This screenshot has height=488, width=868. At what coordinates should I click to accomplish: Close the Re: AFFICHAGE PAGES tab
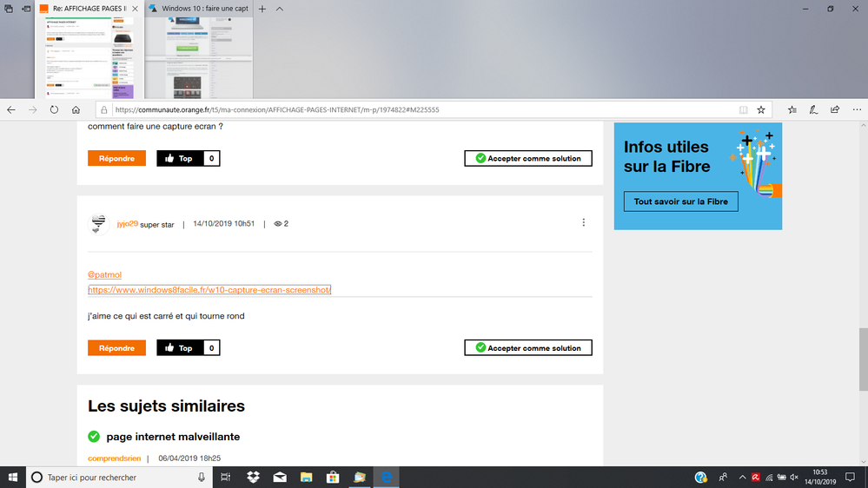135,9
